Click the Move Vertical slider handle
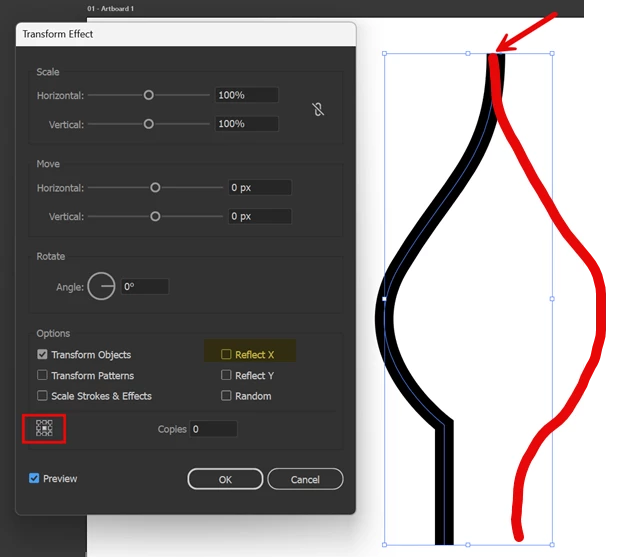Image resolution: width=641 pixels, height=557 pixels. [155, 216]
